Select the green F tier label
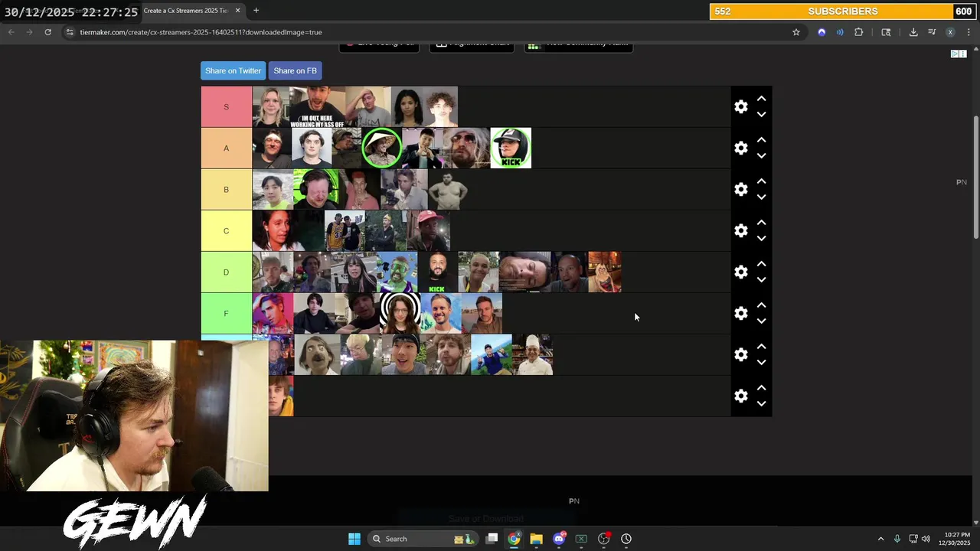 226,313
